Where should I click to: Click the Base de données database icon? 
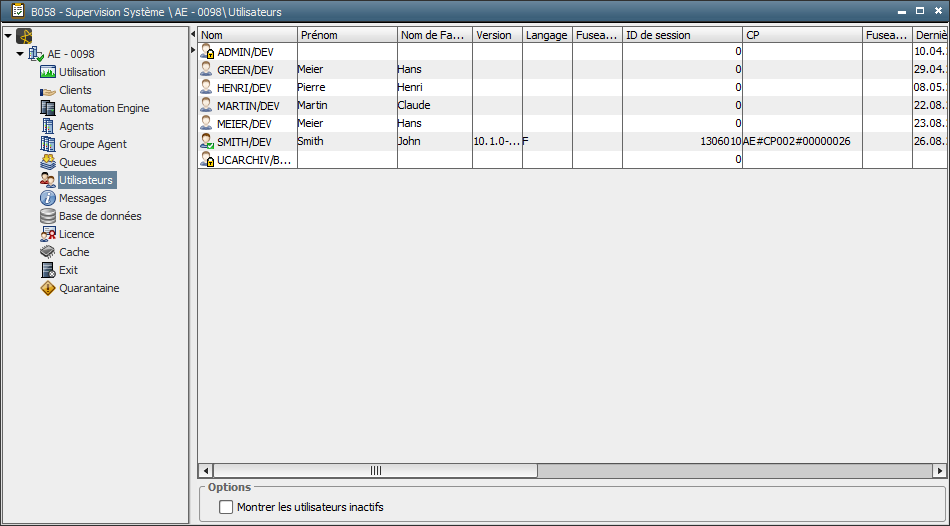pyautogui.click(x=48, y=216)
